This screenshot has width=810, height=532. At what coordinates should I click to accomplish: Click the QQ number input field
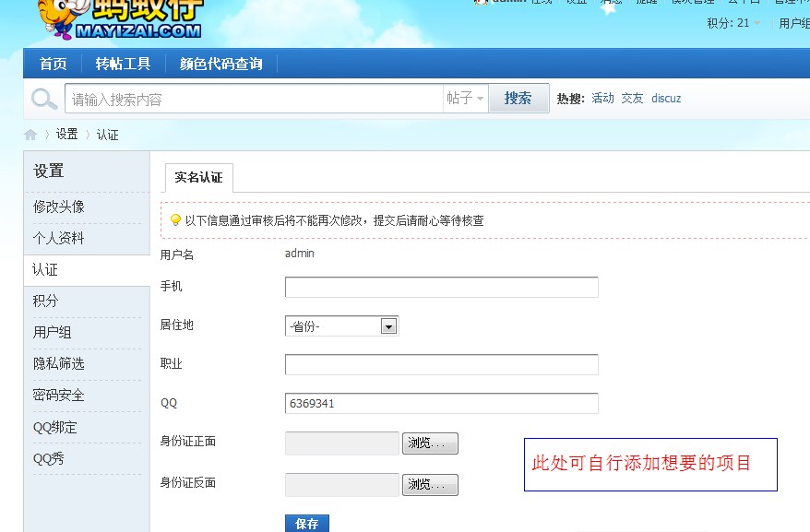click(442, 403)
